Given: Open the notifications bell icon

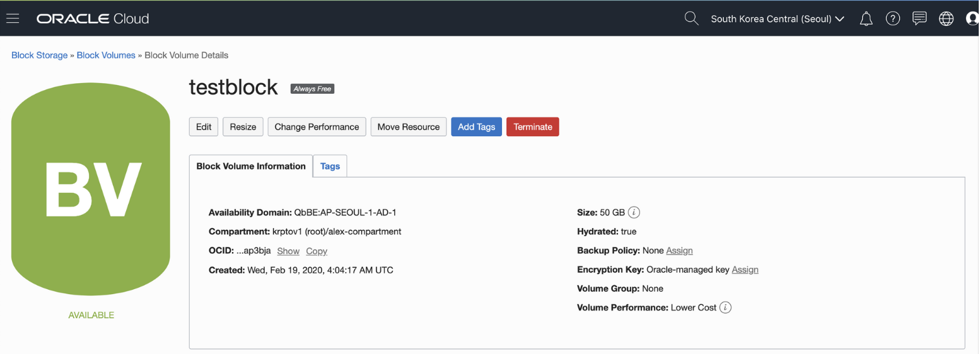Looking at the screenshot, I should click(866, 19).
